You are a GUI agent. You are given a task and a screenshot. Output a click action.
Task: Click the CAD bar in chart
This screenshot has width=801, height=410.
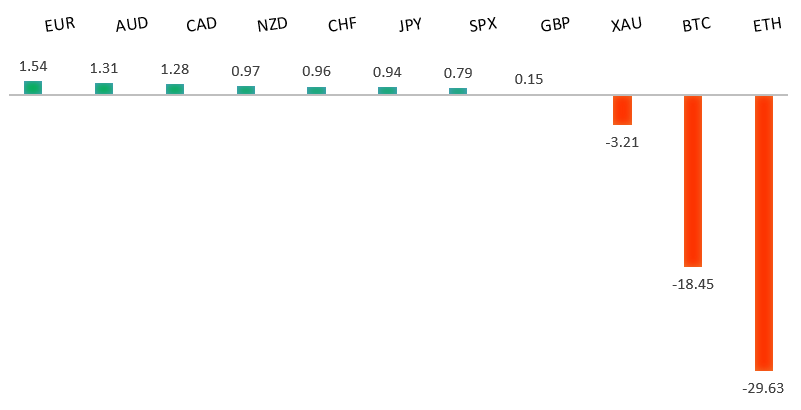click(175, 89)
